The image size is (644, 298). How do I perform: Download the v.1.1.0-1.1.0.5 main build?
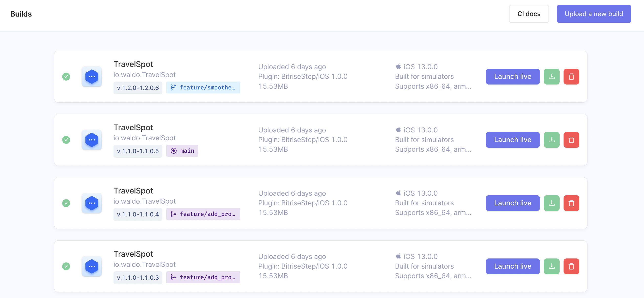pyautogui.click(x=551, y=140)
